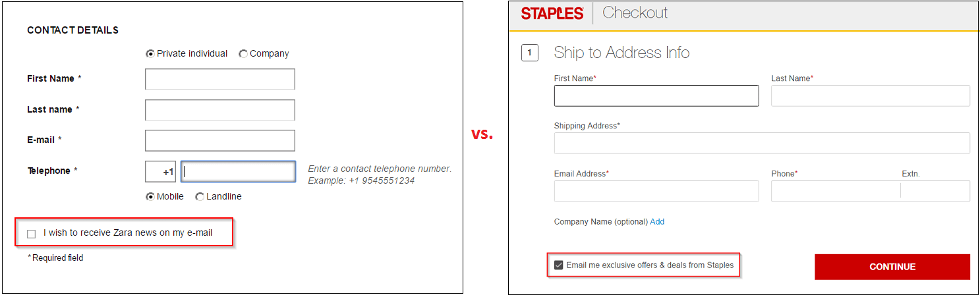Image resolution: width=980 pixels, height=297 pixels.
Task: Select the Company radio option
Action: pyautogui.click(x=243, y=54)
